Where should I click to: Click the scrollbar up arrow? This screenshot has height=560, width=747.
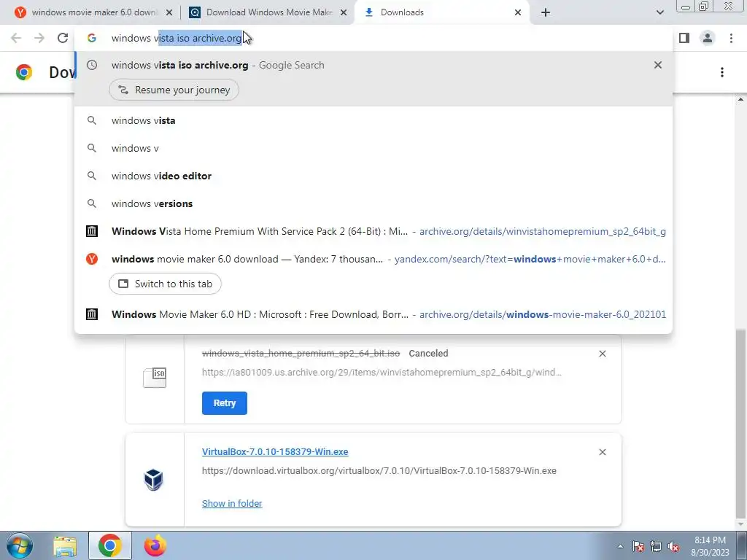[x=741, y=99]
